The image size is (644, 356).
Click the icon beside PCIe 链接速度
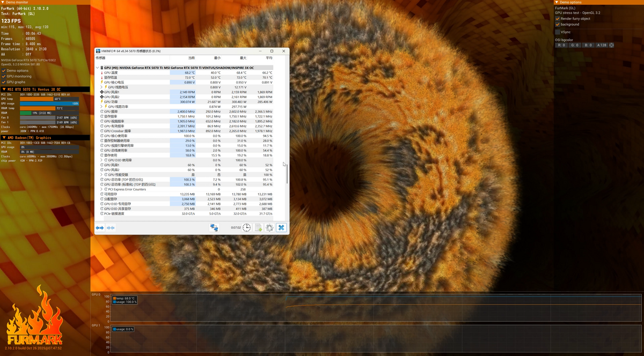tap(102, 213)
